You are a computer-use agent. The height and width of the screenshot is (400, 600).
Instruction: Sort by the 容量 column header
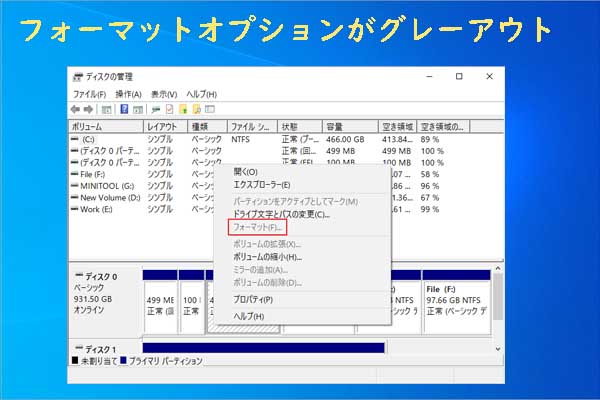point(350,127)
